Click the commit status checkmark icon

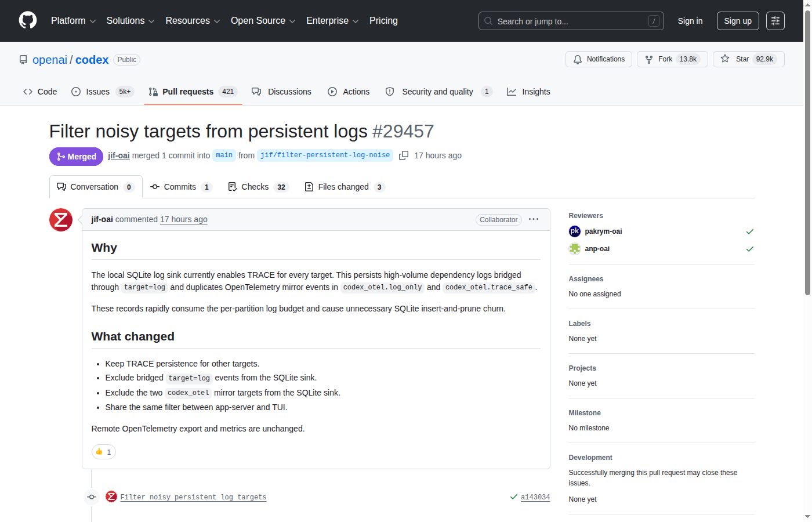[x=513, y=497]
